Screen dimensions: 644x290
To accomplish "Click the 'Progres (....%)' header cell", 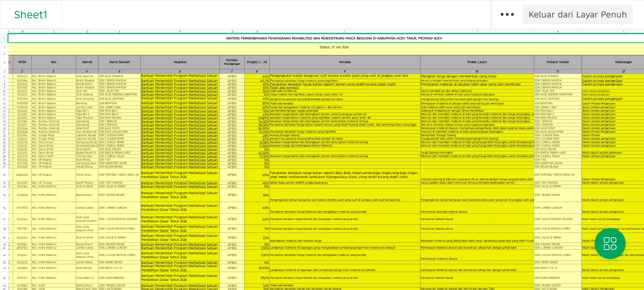I will [257, 62].
